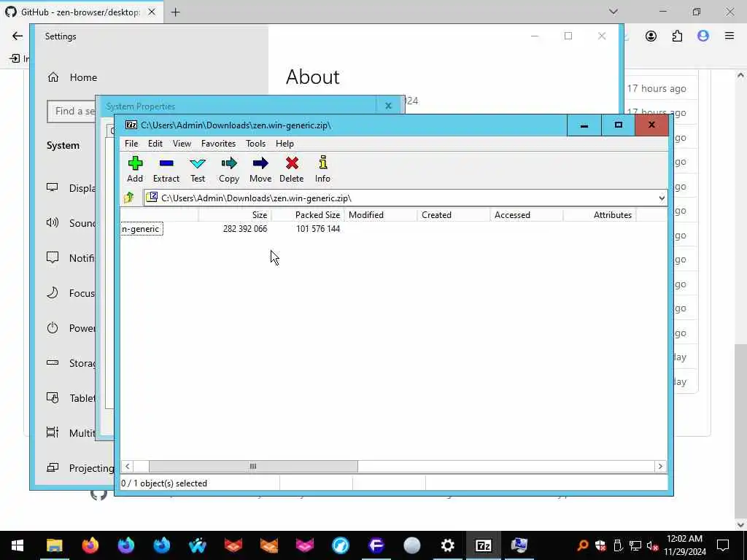Launch Firefox from the taskbar

[x=90, y=545]
